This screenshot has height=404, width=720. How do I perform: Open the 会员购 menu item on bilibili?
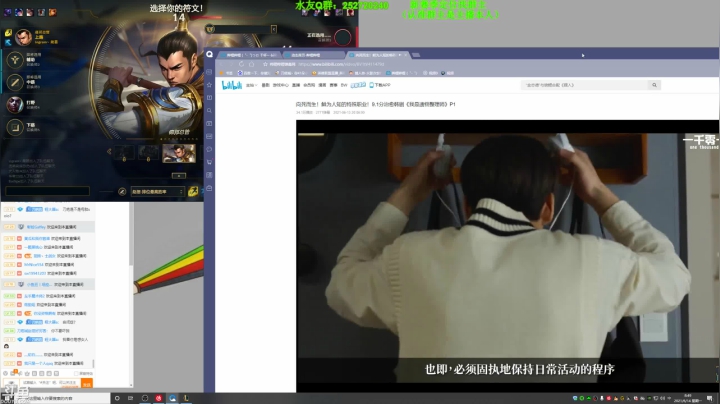coord(309,85)
